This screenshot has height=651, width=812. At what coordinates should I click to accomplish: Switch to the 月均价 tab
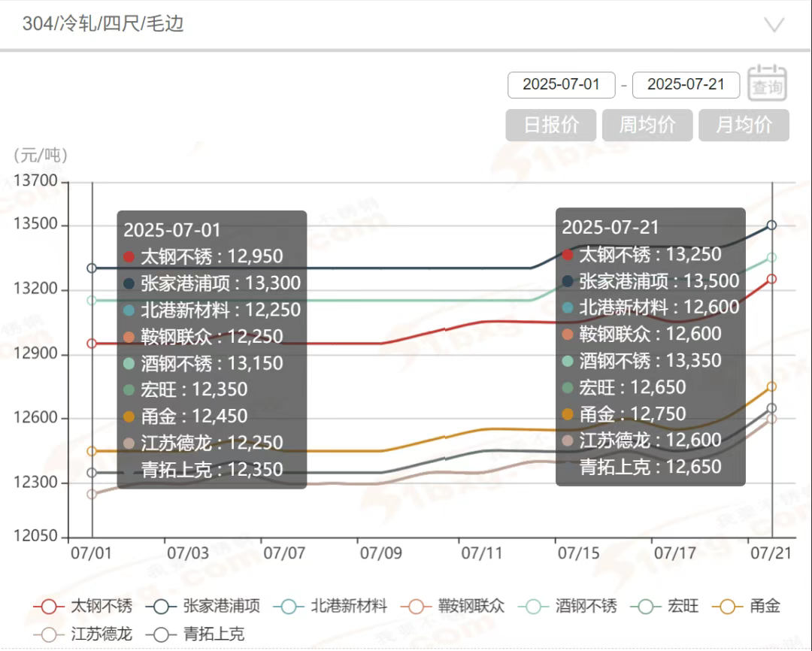point(744,125)
